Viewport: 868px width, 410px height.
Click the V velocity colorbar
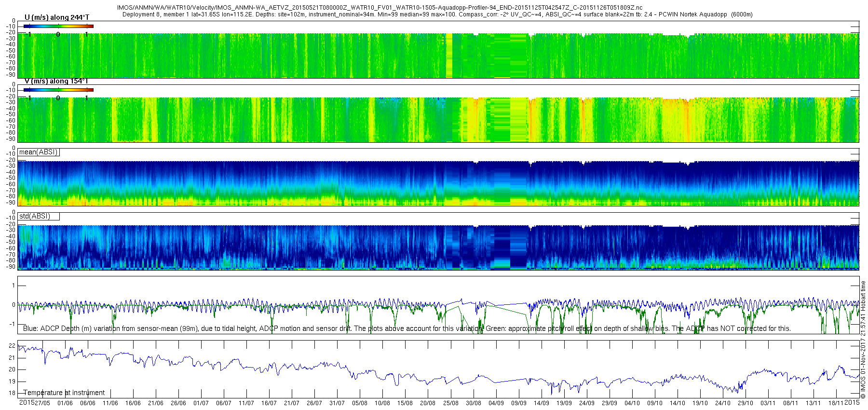pos(58,90)
